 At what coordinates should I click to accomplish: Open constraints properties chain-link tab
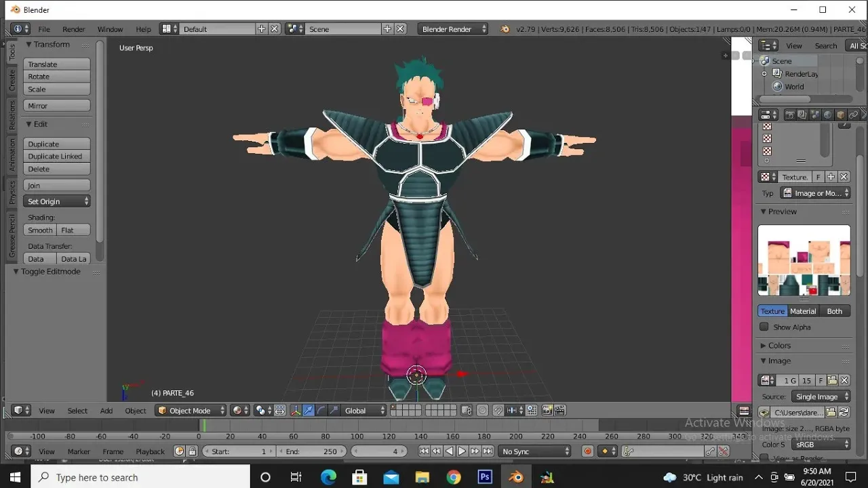click(853, 115)
